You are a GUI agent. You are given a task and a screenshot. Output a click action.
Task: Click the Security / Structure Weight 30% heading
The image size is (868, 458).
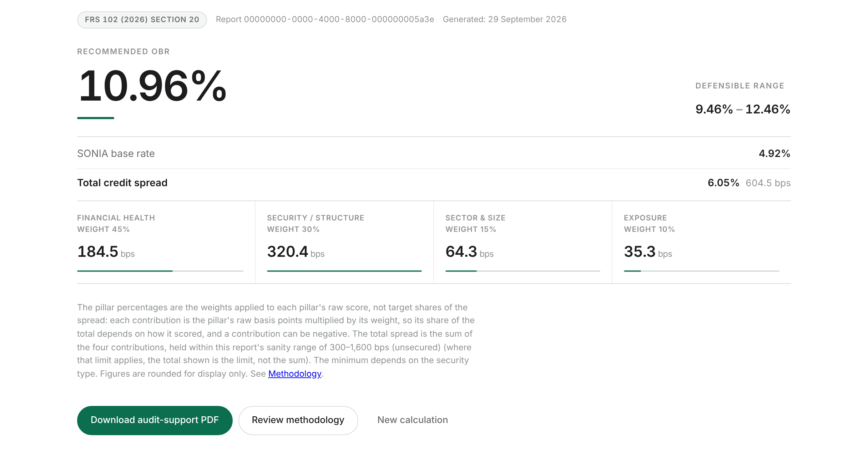pos(316,223)
